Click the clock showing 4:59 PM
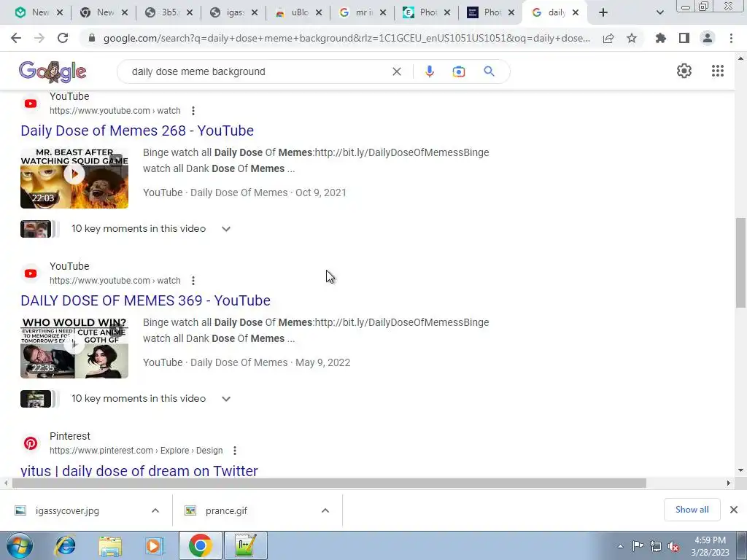 point(710,540)
